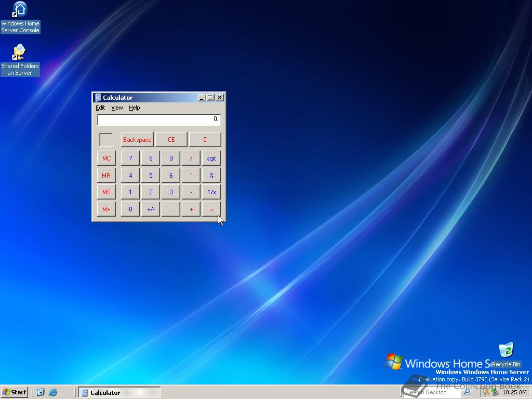Click the subtract (-) button
This screenshot has height=399, width=532.
191,192
